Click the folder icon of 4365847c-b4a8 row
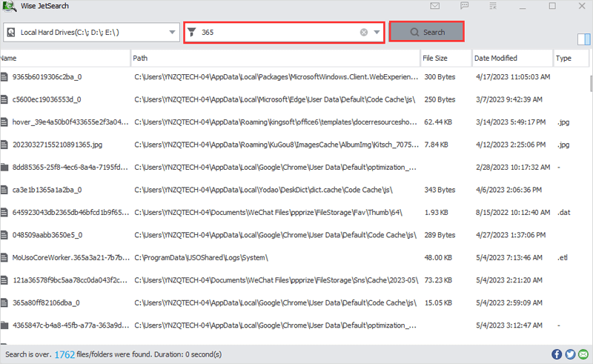Viewport: 593px width, 364px height. coord(4,325)
